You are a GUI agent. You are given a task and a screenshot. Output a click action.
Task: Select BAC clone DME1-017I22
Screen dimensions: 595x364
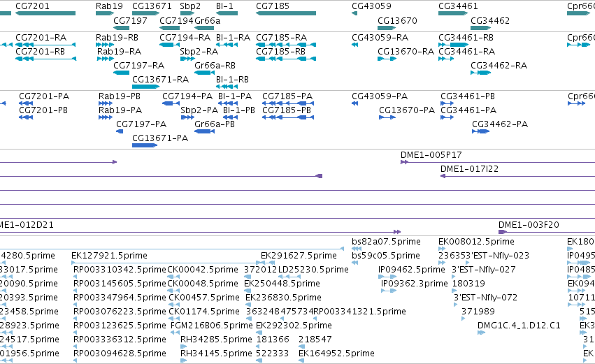(469, 169)
